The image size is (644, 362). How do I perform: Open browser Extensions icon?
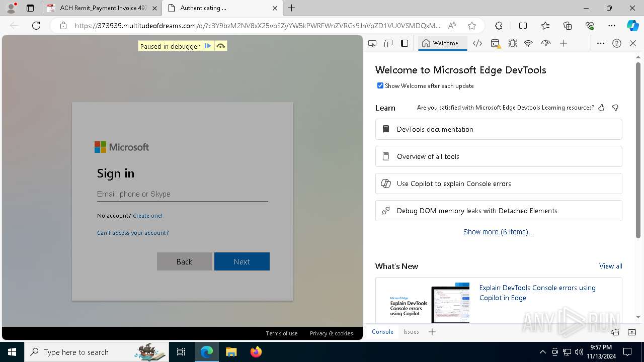499,26
